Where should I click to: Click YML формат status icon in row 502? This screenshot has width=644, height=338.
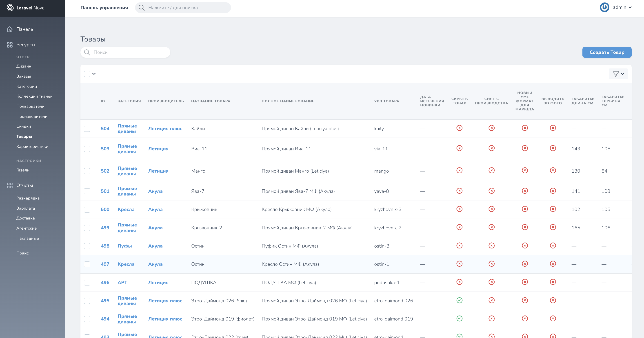coord(525,171)
